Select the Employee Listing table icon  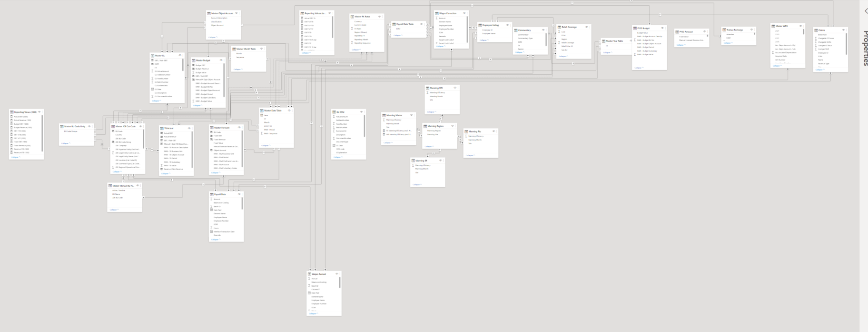tap(480, 25)
